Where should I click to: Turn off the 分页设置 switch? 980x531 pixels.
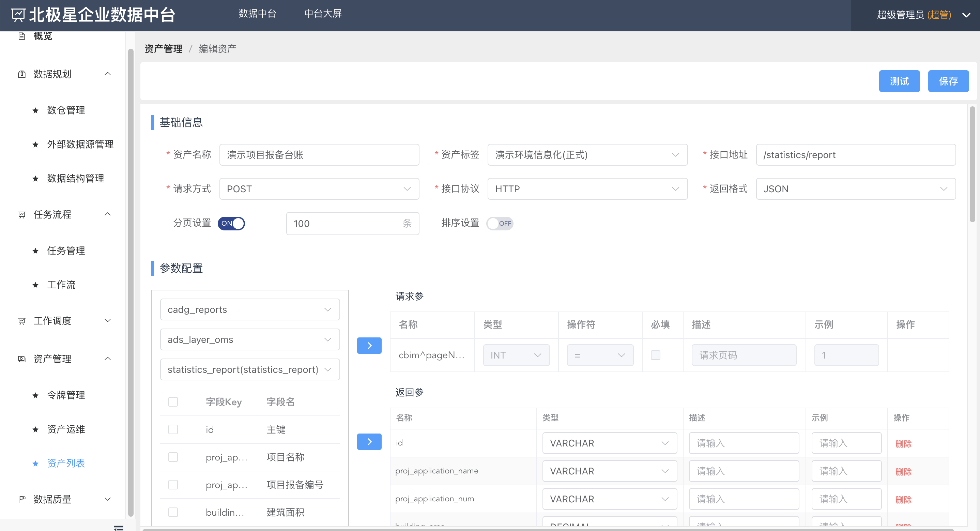[x=231, y=224]
